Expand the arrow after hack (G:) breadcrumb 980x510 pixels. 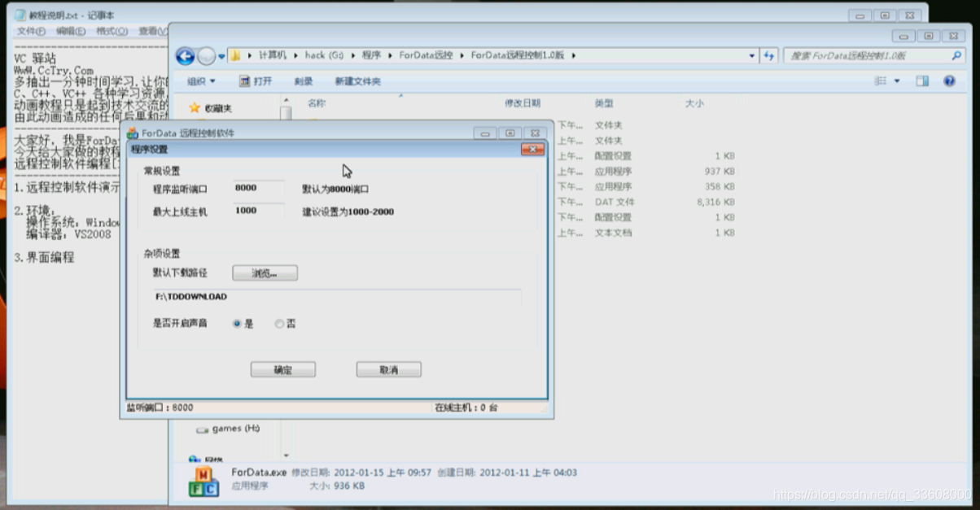click(352, 55)
